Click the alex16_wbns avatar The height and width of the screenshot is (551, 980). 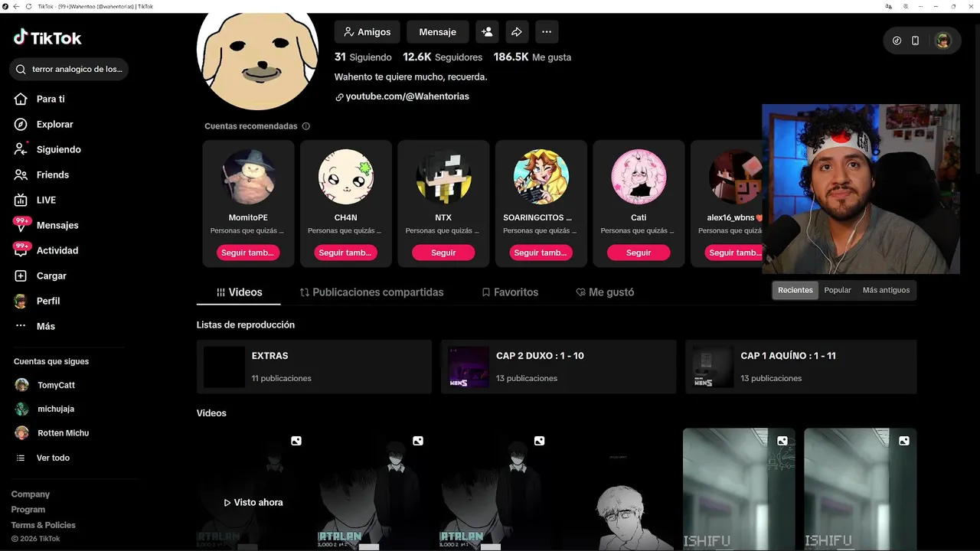pyautogui.click(x=735, y=177)
